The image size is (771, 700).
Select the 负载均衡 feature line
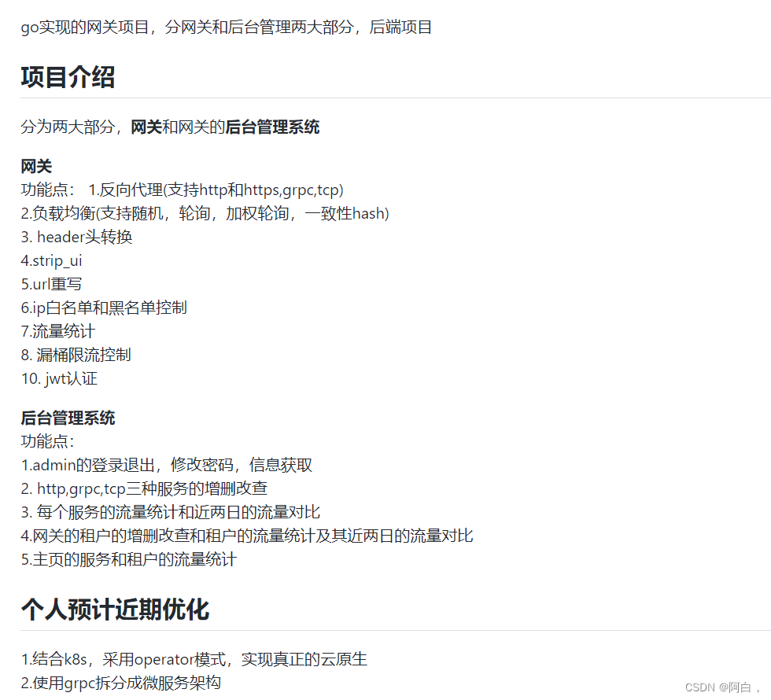coord(205,213)
